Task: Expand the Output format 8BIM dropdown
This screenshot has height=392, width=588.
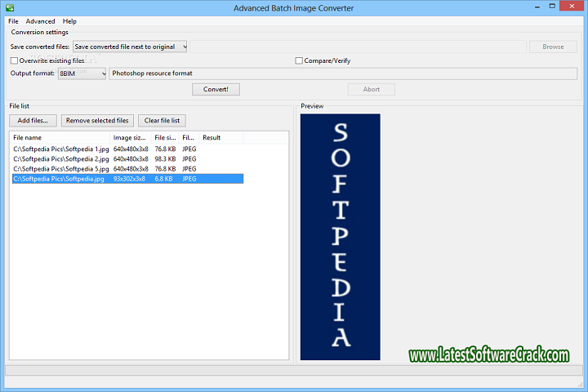Action: click(82, 73)
